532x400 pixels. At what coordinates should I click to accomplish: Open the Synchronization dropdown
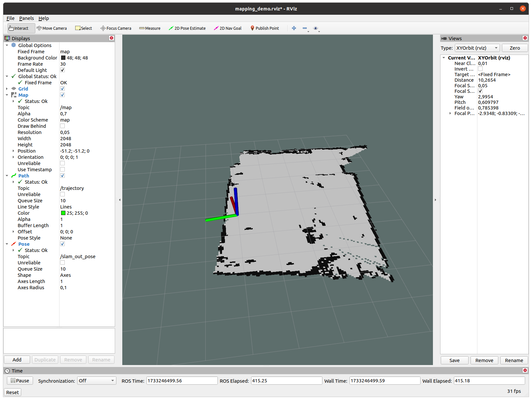tap(96, 381)
